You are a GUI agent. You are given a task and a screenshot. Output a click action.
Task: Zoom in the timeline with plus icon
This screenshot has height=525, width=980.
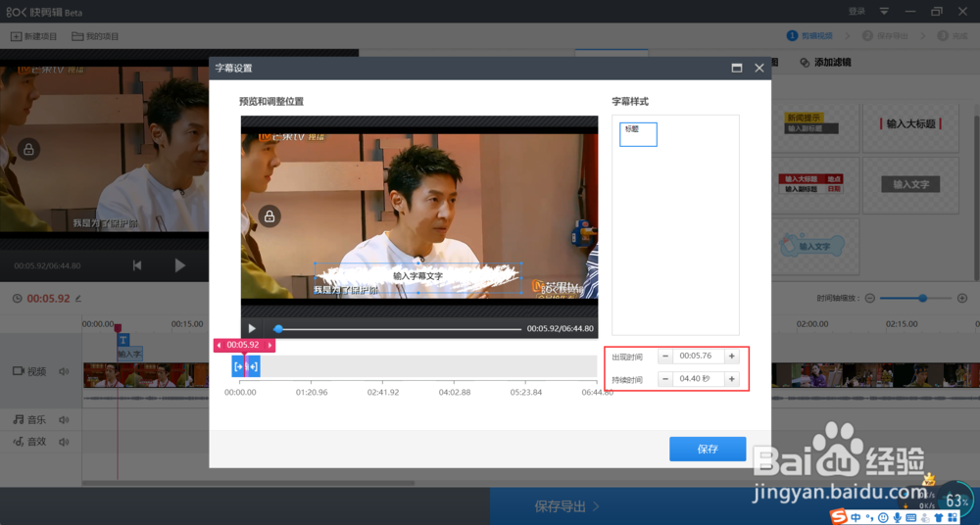coord(962,298)
